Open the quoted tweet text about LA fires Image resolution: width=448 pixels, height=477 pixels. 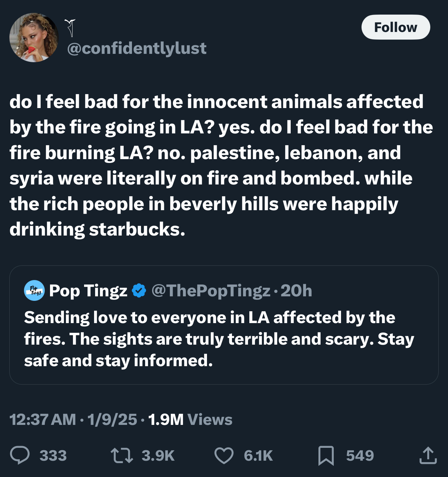[219, 339]
